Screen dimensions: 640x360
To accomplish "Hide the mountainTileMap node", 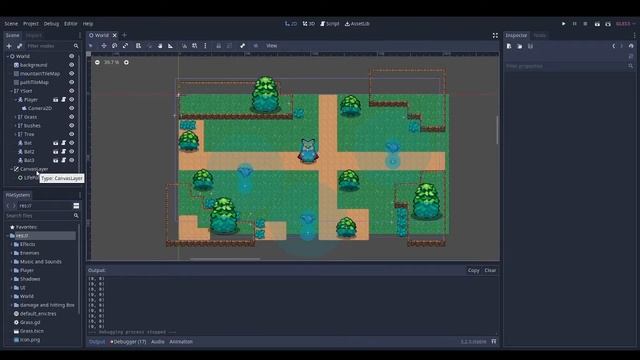I will [71, 73].
